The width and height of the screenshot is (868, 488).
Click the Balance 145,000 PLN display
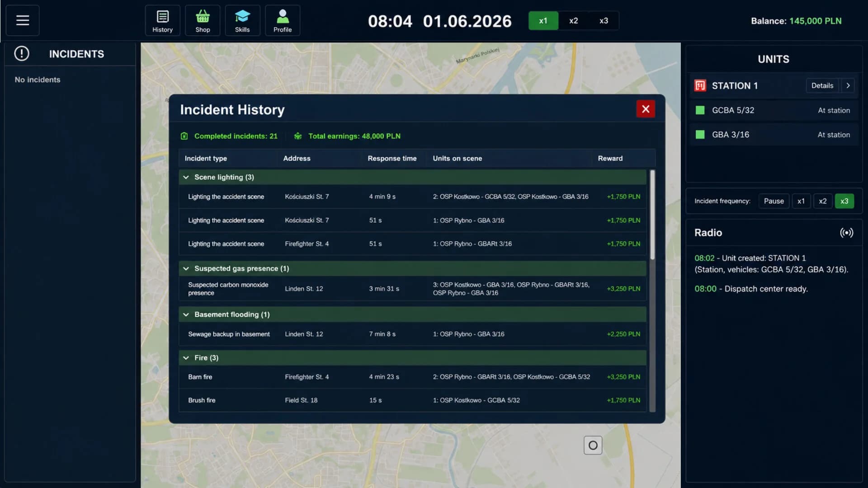(796, 21)
